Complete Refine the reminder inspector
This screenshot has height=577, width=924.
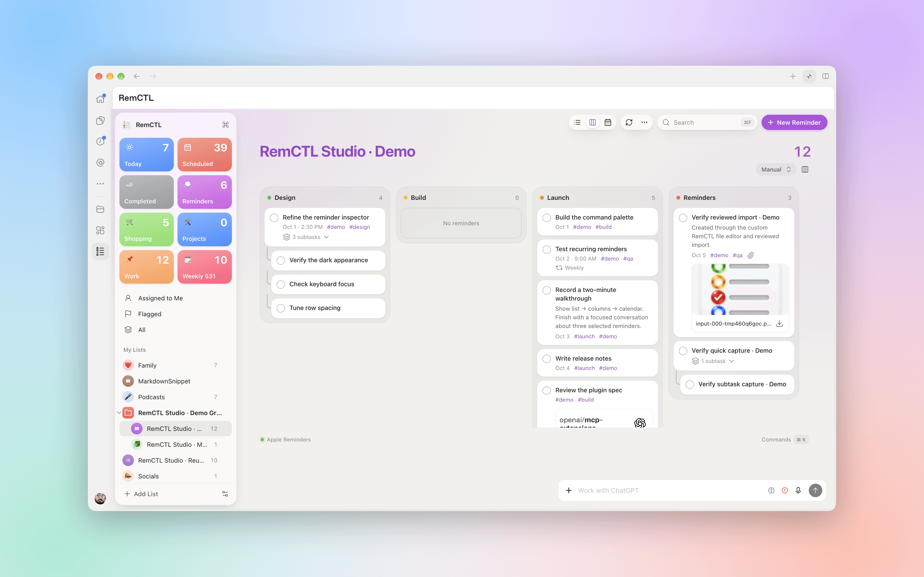(x=274, y=218)
